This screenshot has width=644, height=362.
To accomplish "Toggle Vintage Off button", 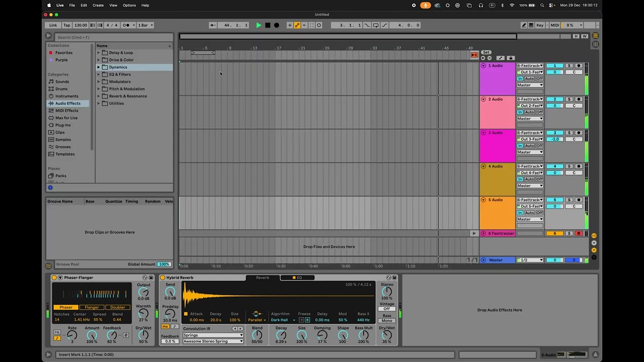I will tap(387, 309).
